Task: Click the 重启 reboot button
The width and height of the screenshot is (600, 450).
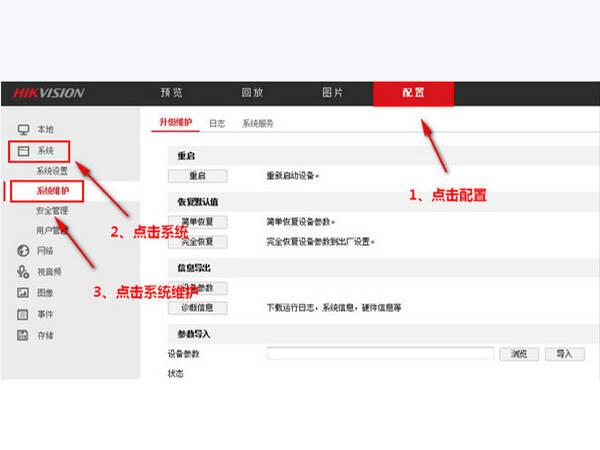Action: 197,176
